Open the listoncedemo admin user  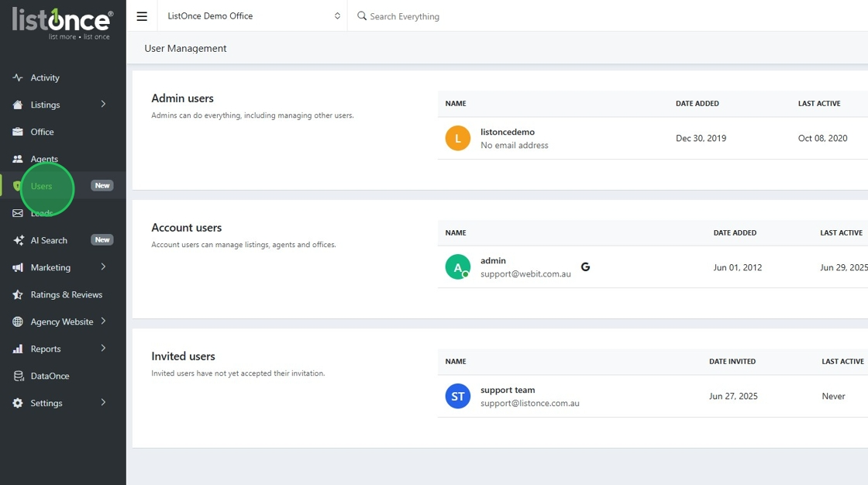point(508,132)
